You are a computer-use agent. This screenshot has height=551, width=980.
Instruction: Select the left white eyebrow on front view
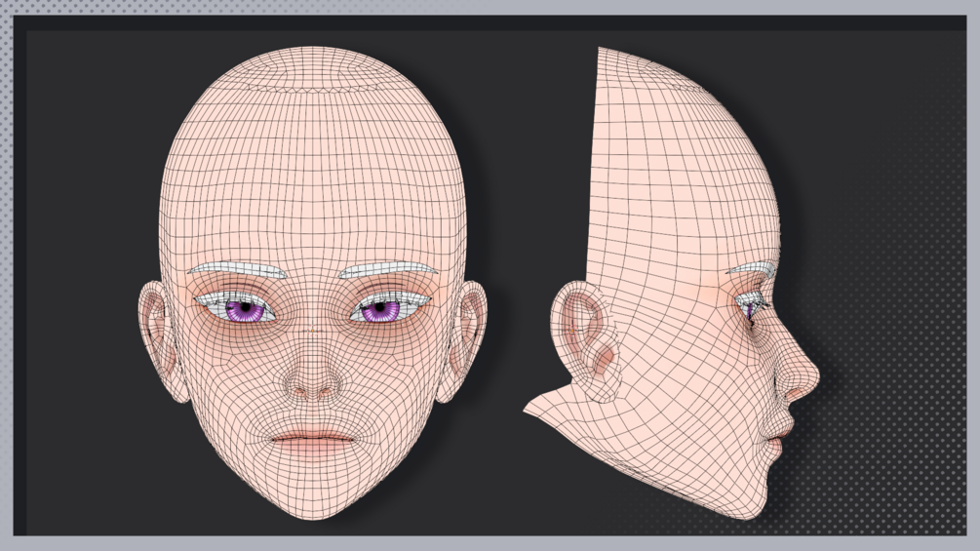pyautogui.click(x=238, y=270)
